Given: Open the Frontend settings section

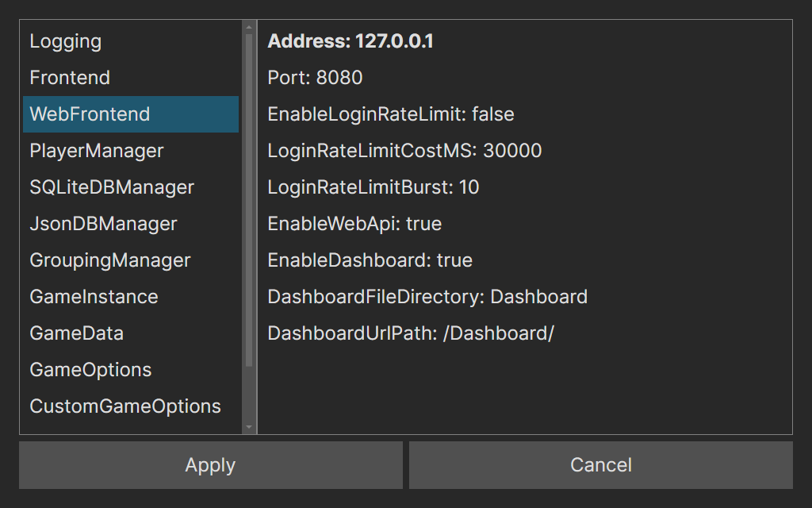Looking at the screenshot, I should click(x=70, y=78).
